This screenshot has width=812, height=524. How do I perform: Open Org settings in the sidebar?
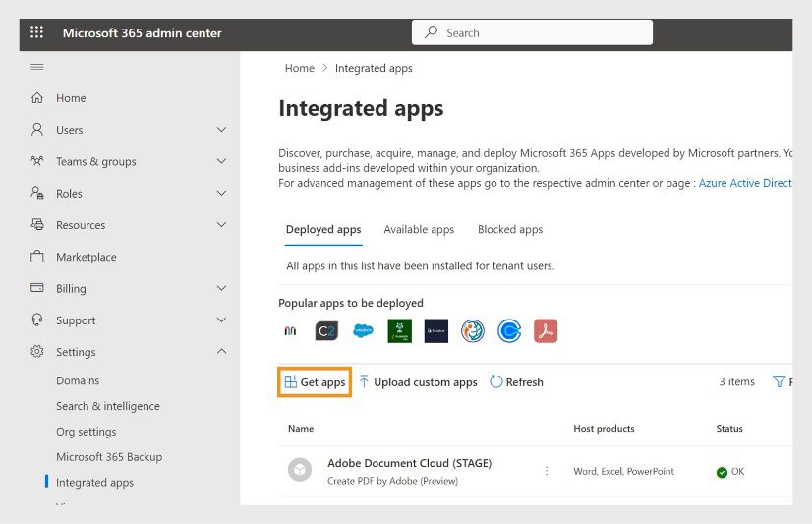[x=86, y=432]
